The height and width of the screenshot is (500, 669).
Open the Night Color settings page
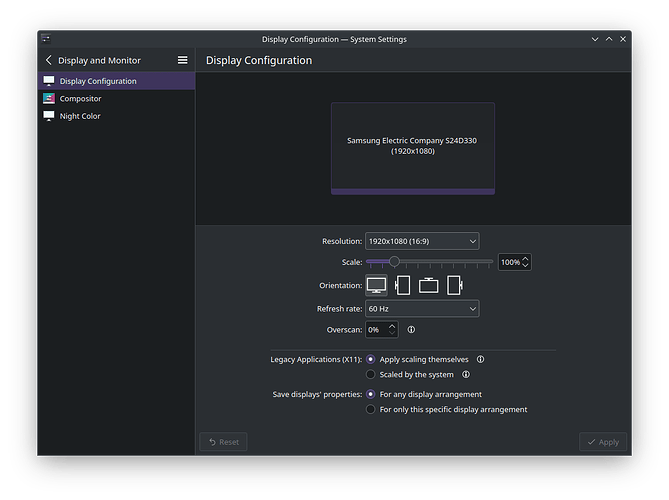[x=80, y=116]
